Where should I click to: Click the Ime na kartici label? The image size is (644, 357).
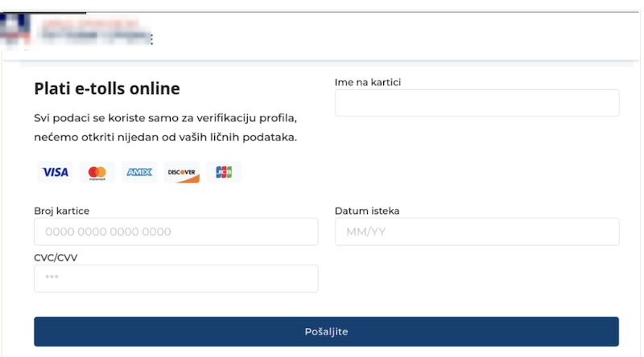368,82
